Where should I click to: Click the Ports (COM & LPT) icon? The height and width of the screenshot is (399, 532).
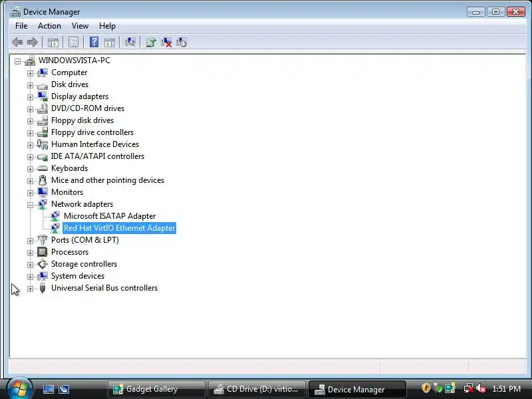43,240
